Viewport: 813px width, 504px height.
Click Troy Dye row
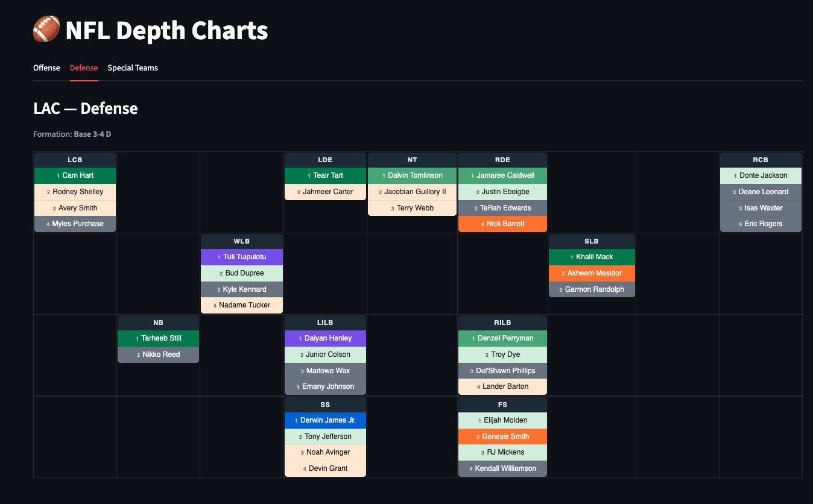tap(502, 354)
